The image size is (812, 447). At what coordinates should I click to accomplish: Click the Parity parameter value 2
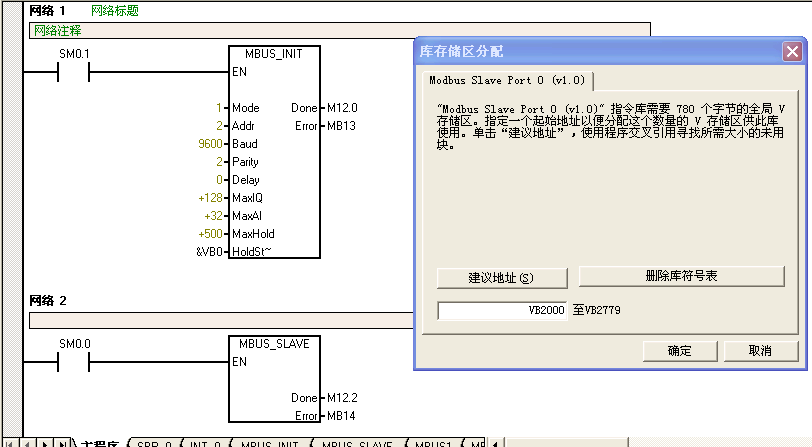pyautogui.click(x=219, y=162)
